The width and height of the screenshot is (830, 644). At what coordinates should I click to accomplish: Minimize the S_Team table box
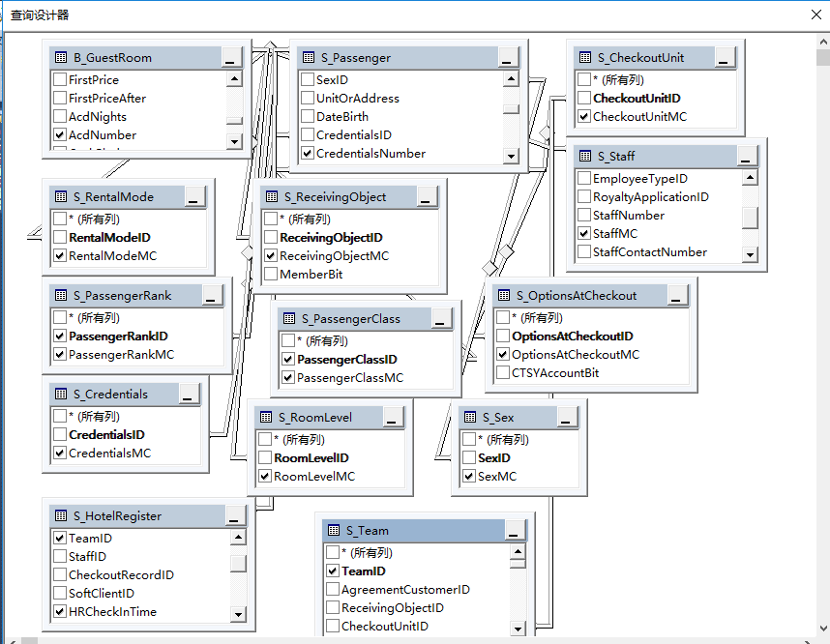pos(514,530)
